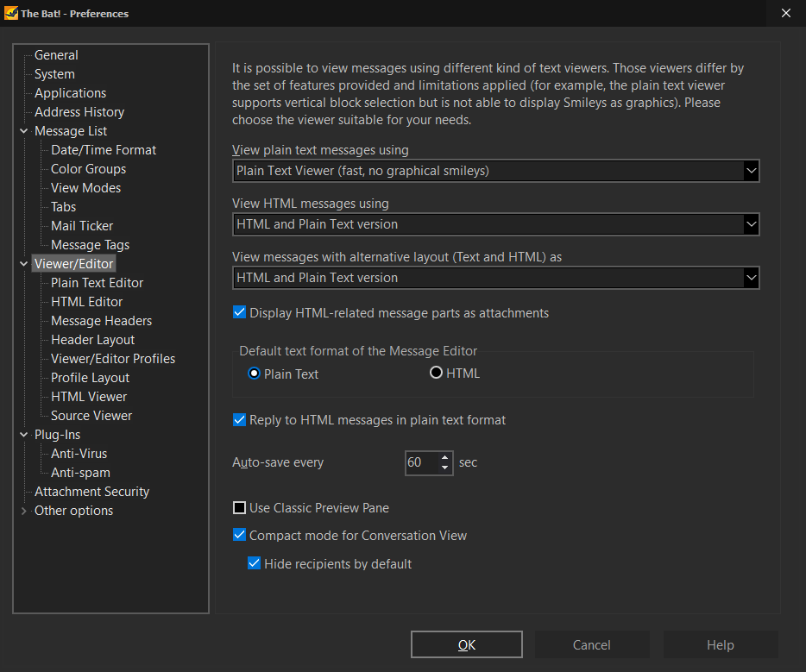Expand the Other options tree node
The width and height of the screenshot is (806, 672).
click(23, 511)
